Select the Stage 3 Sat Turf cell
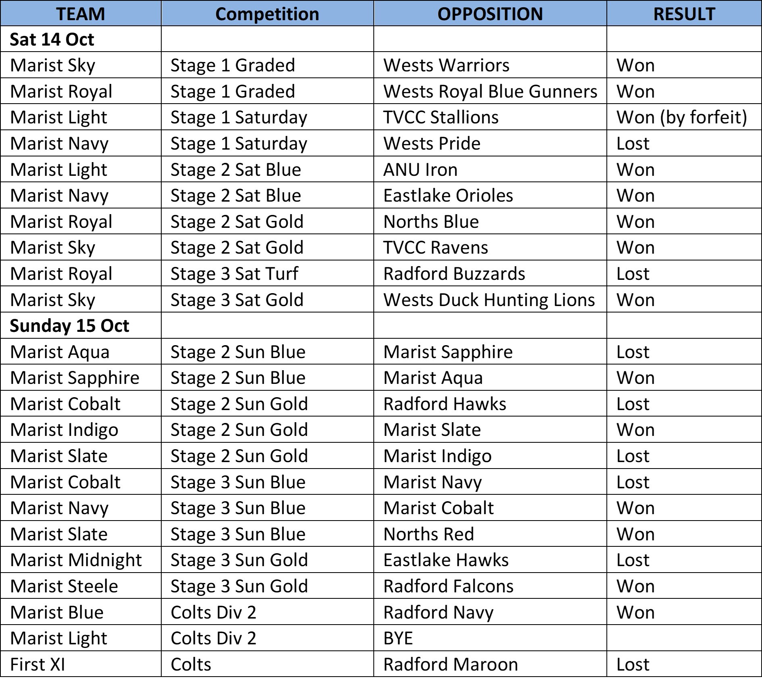762x700 pixels. tap(234, 274)
